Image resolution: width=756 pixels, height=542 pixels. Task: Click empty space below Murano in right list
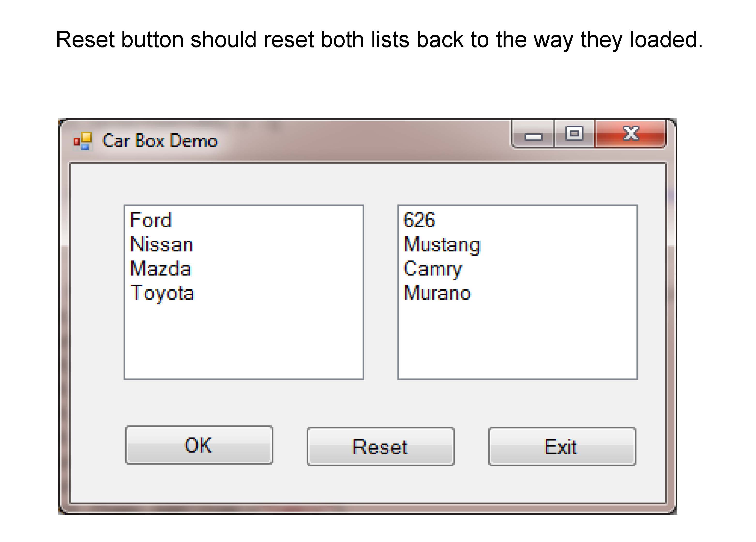coord(517,340)
